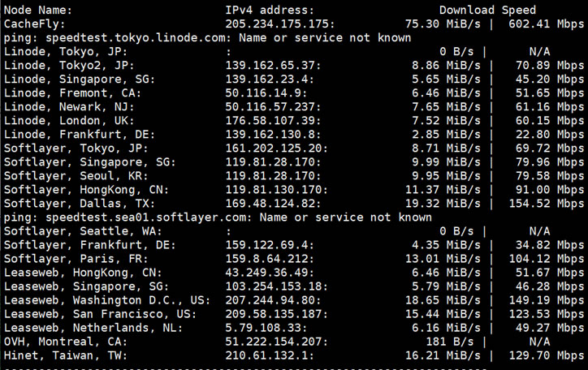Click the "Download Speed" column header
The image size is (588, 370).
pyautogui.click(x=487, y=11)
